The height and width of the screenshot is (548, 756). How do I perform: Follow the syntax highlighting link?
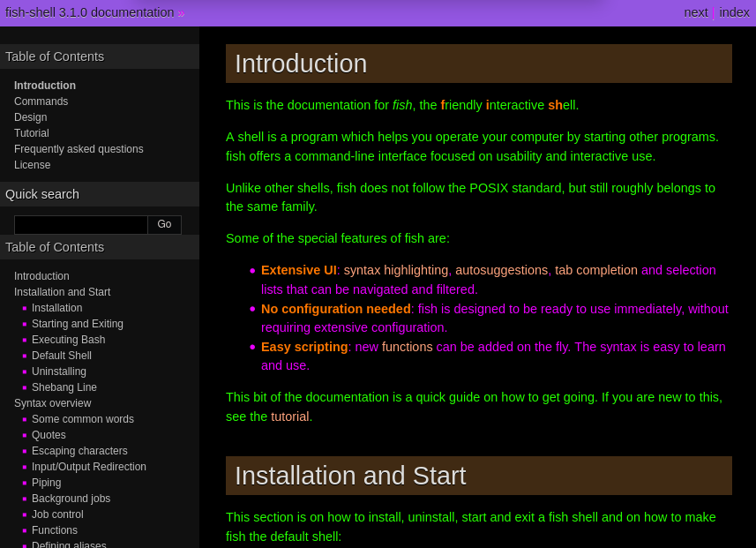coord(396,270)
